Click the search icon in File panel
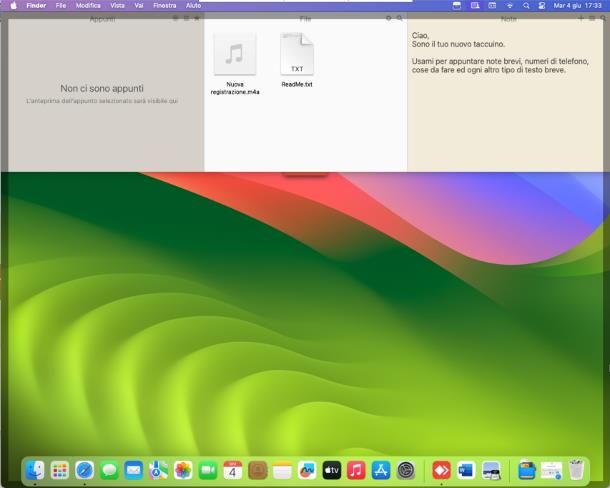This screenshot has height=488, width=610. pyautogui.click(x=400, y=18)
